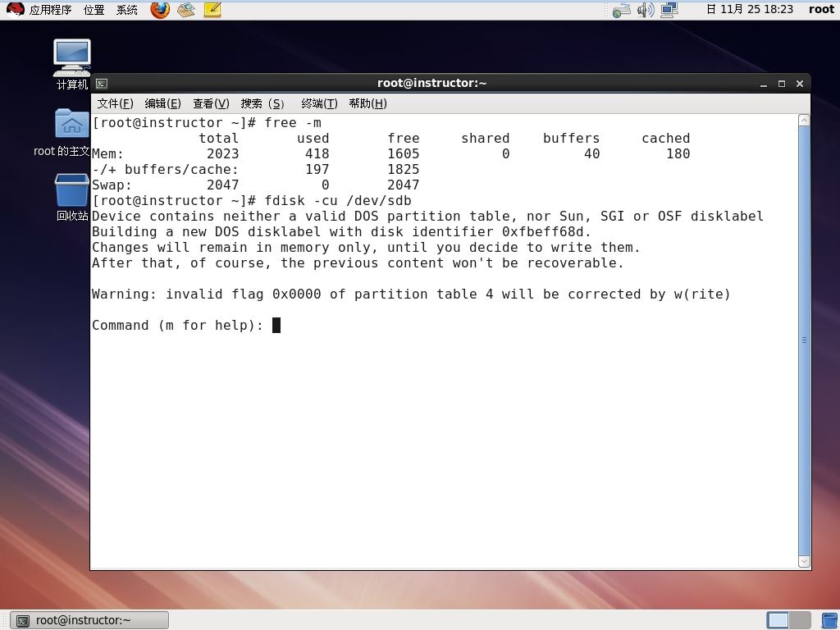Open the 应用程序 menu
The width and height of the screenshot is (840, 630).
click(50, 10)
